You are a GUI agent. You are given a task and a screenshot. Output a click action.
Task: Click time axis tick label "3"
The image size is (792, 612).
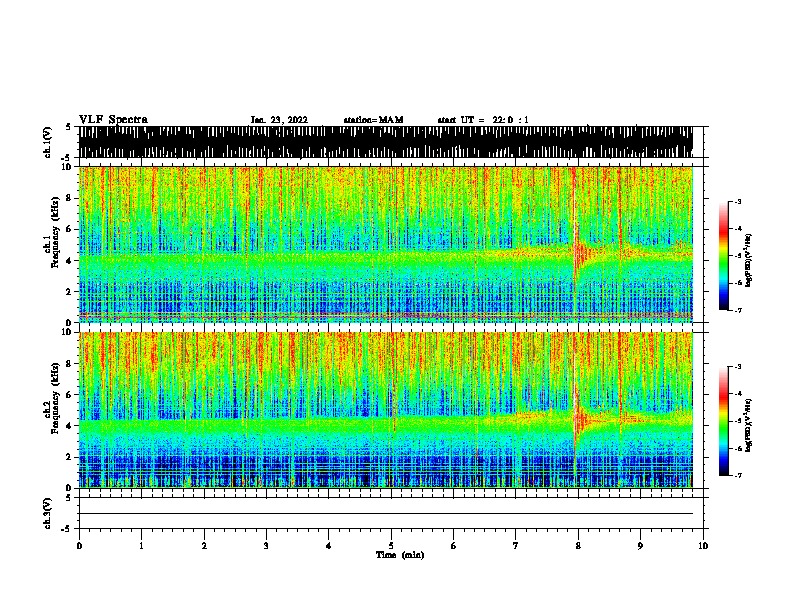point(266,546)
